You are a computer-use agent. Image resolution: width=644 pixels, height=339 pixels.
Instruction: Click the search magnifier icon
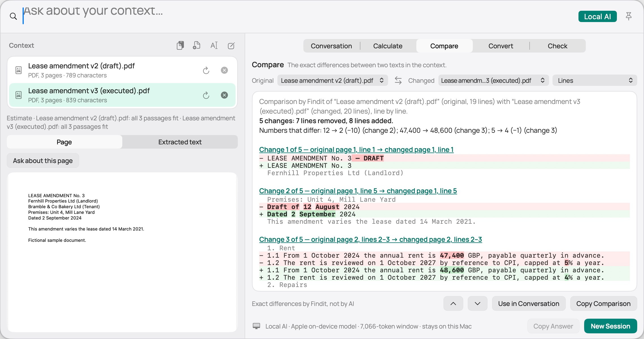(13, 16)
